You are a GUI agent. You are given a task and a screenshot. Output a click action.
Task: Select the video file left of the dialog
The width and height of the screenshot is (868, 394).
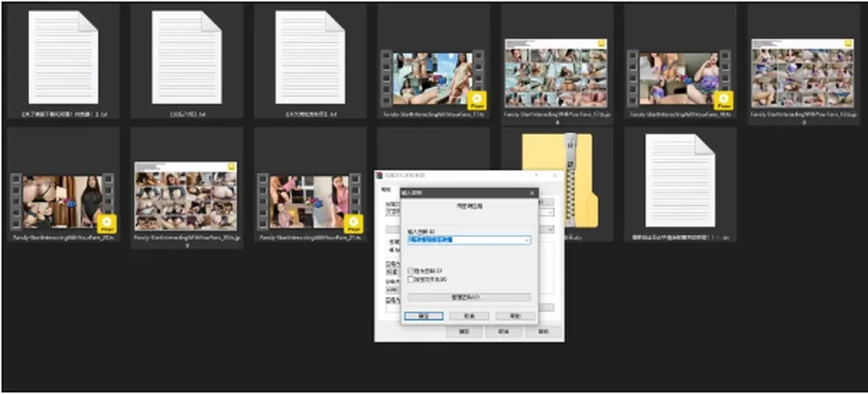click(310, 202)
